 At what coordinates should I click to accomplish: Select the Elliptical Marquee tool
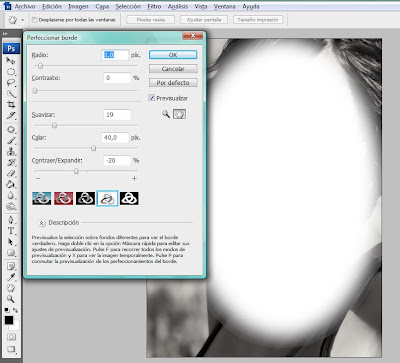point(11,72)
